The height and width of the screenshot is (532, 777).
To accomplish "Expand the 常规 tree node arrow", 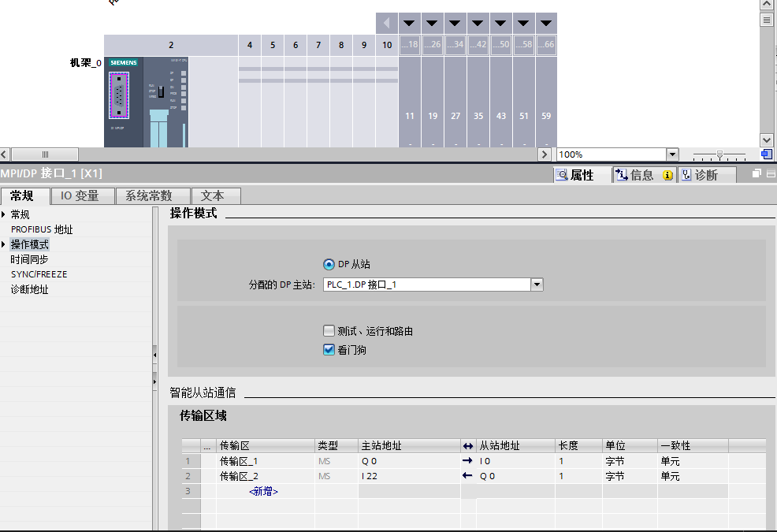I will click(3, 214).
